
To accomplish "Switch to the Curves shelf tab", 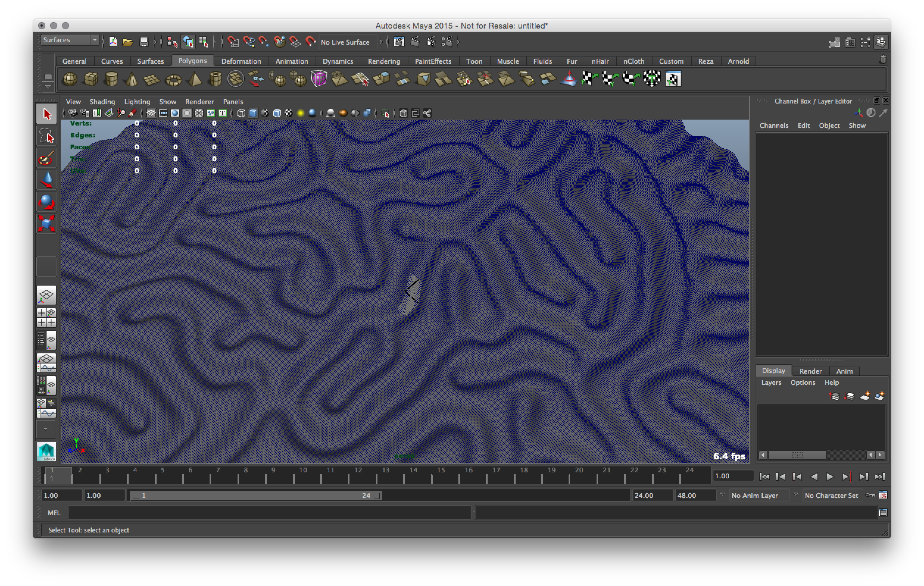I will 112,61.
